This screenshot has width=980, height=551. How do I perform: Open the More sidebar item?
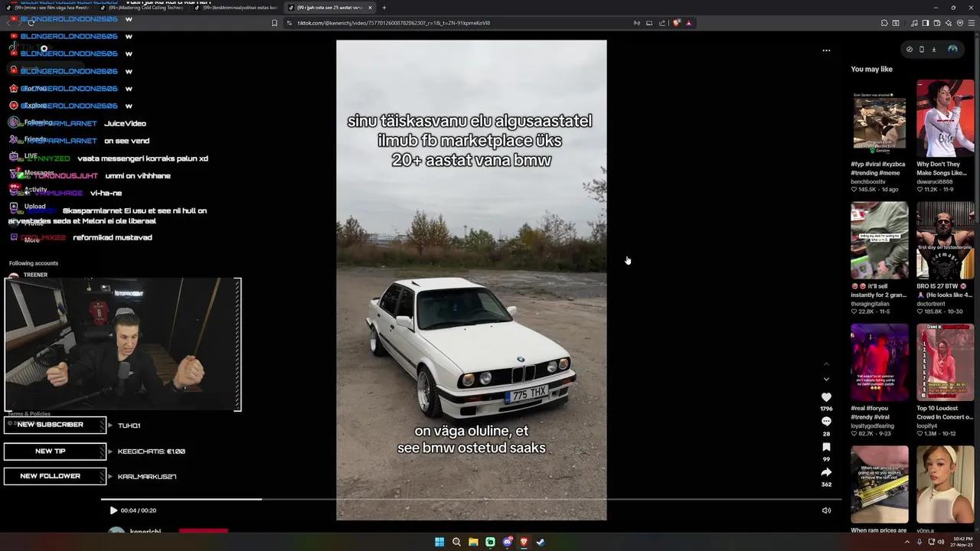point(31,240)
